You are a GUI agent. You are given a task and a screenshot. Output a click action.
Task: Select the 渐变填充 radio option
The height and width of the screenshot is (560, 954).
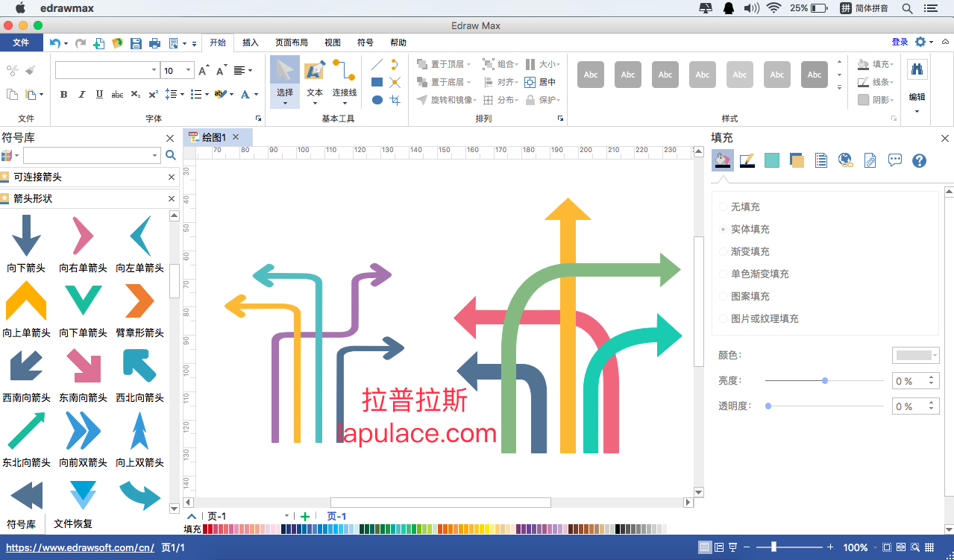point(723,251)
